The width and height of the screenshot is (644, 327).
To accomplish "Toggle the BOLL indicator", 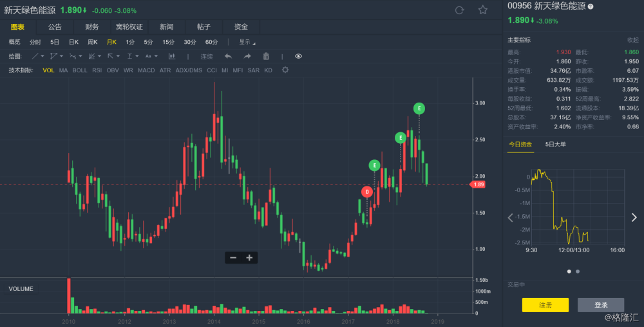I will tap(80, 70).
